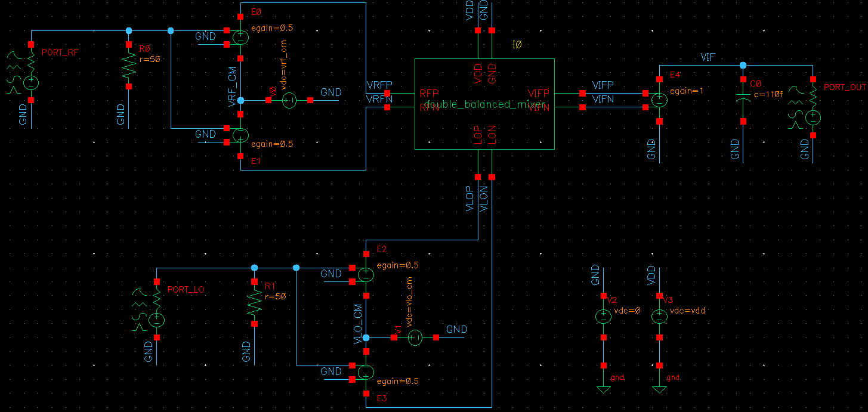
Task: Click the V2 vdc=0 voltage source
Action: pyautogui.click(x=603, y=317)
